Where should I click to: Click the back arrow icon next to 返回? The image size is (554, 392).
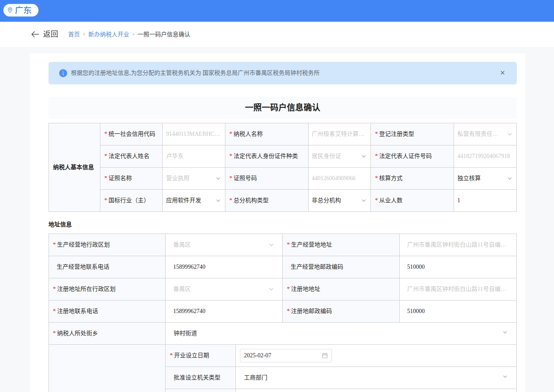click(35, 34)
